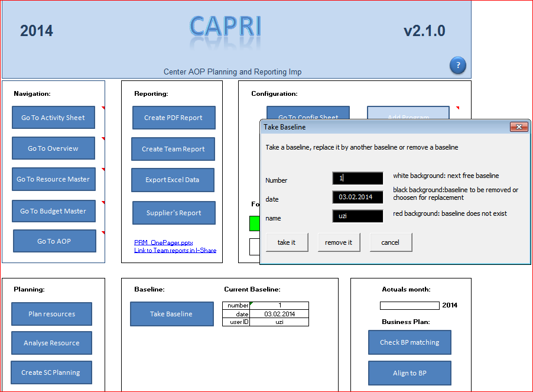This screenshot has height=392, width=533.
Task: Click the 'white background: next free baseline' hint
Action: (x=446, y=176)
